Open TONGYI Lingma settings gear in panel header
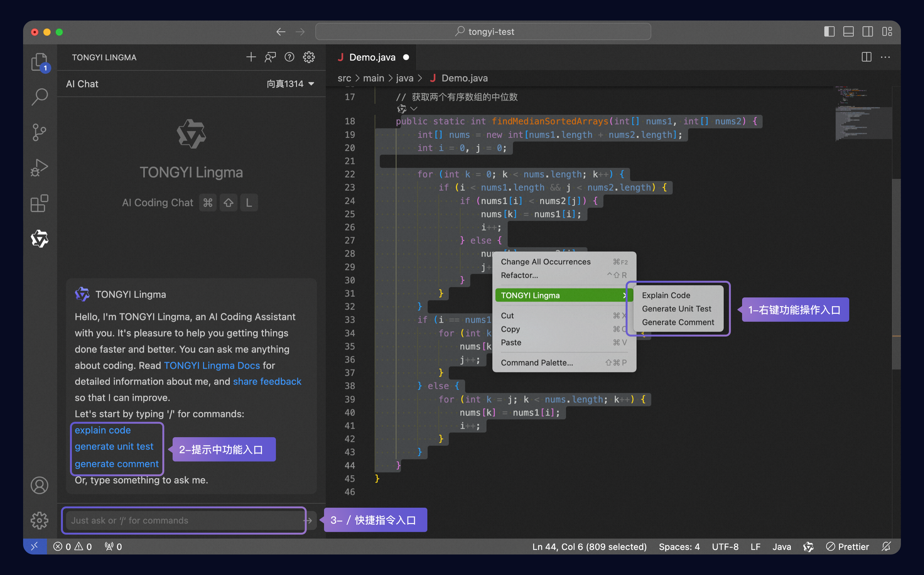The height and width of the screenshot is (575, 924). [x=309, y=57]
